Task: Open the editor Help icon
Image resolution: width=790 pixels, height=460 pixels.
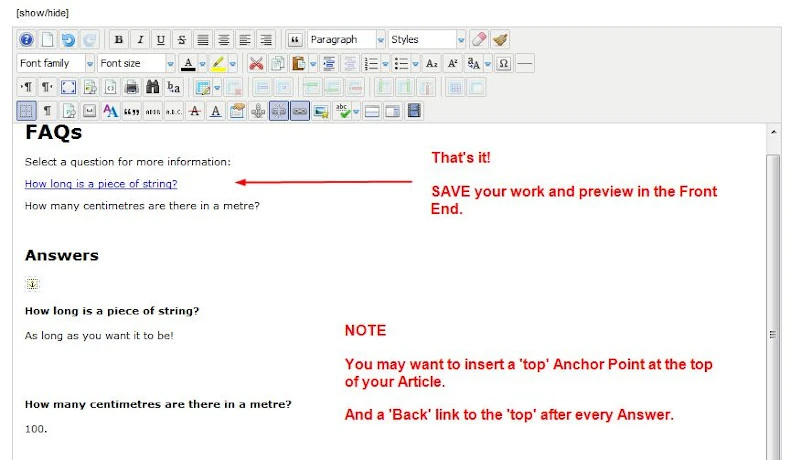Action: (26, 39)
